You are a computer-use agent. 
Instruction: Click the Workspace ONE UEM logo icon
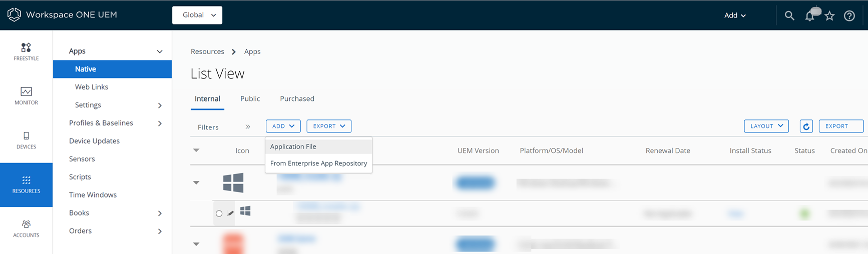(x=14, y=14)
